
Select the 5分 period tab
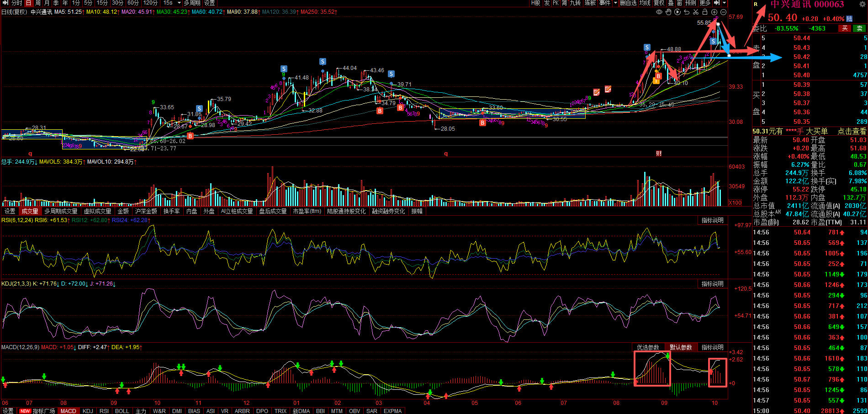(x=88, y=3)
